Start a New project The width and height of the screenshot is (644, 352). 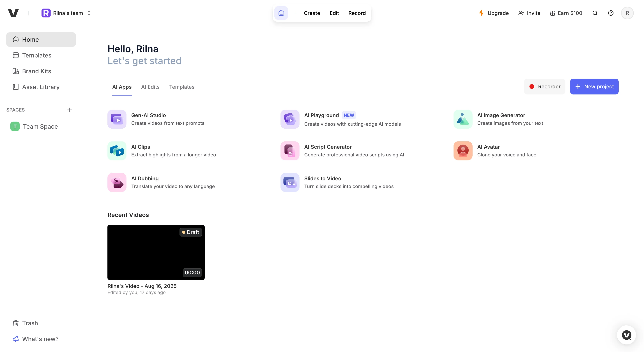[594, 86]
